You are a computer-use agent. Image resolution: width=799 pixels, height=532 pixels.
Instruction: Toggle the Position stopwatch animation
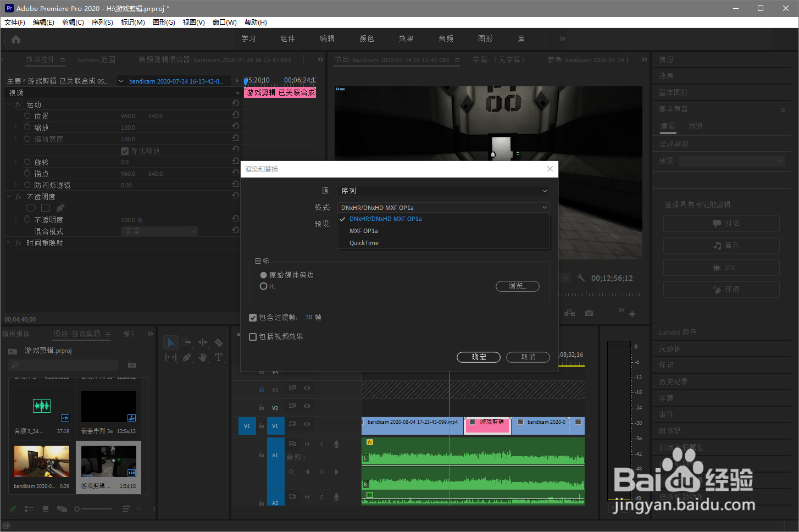click(27, 116)
